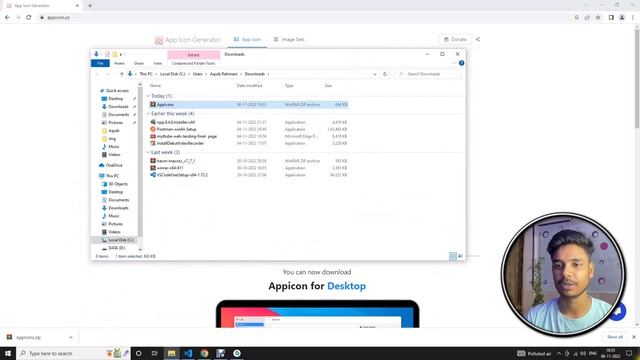The width and height of the screenshot is (640, 360).
Task: Open the View ribbon tab
Action: pyautogui.click(x=158, y=63)
